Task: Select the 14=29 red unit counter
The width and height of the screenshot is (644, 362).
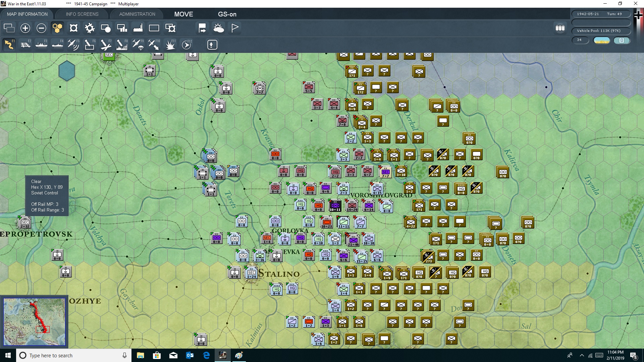Action: (352, 205)
